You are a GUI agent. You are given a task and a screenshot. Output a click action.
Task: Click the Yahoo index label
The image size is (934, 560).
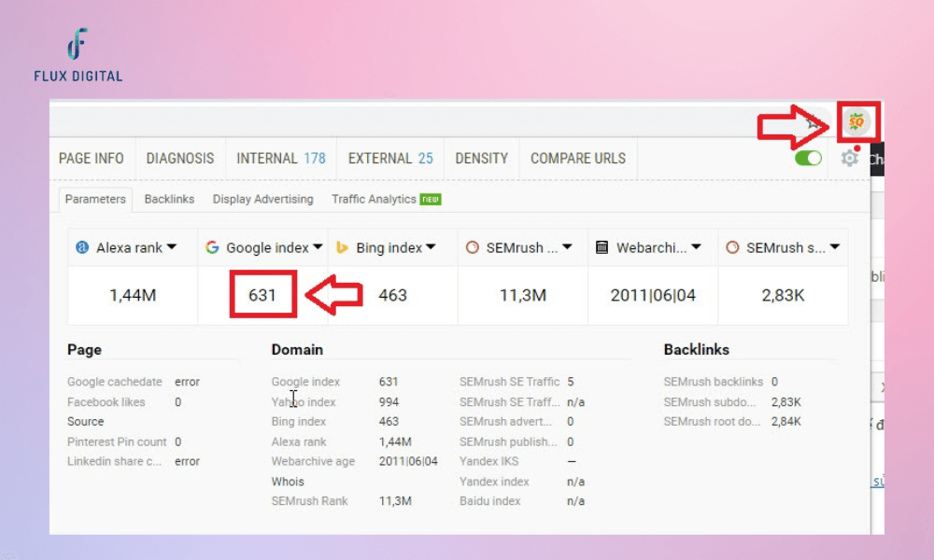point(304,401)
